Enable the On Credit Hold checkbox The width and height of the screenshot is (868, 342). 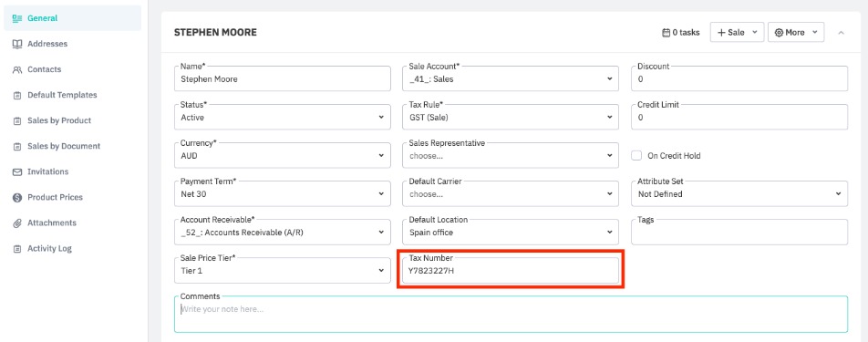[x=636, y=156]
